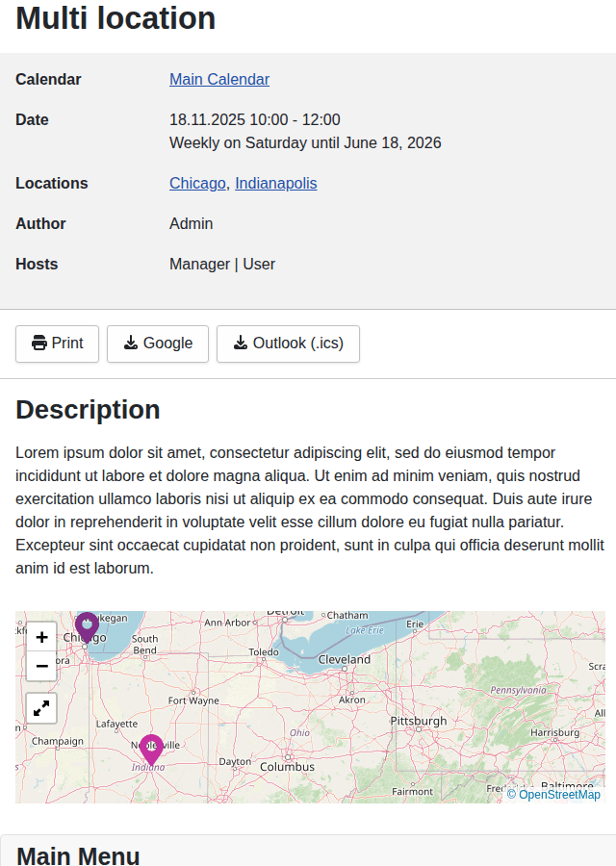Export event as Outlook (.ics) file
This screenshot has height=866, width=616.
click(288, 344)
